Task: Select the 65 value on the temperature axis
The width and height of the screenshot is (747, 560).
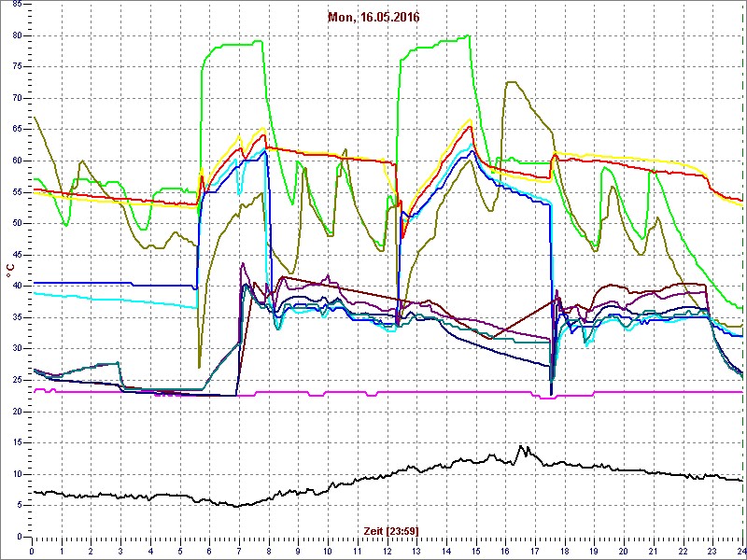Action: 17,130
